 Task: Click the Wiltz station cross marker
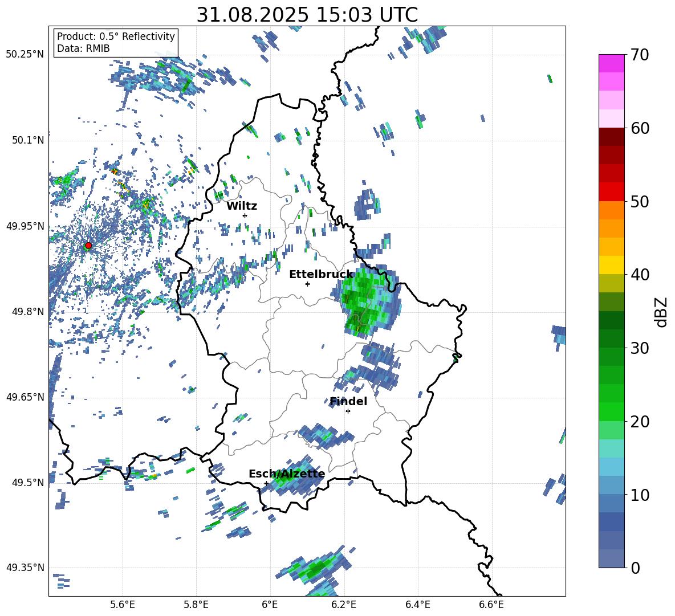245,215
